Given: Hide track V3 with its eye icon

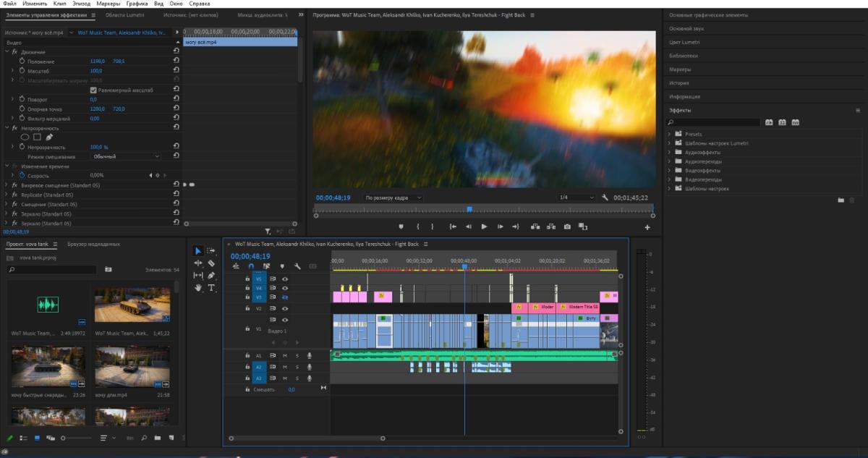Looking at the screenshot, I should 285,297.
